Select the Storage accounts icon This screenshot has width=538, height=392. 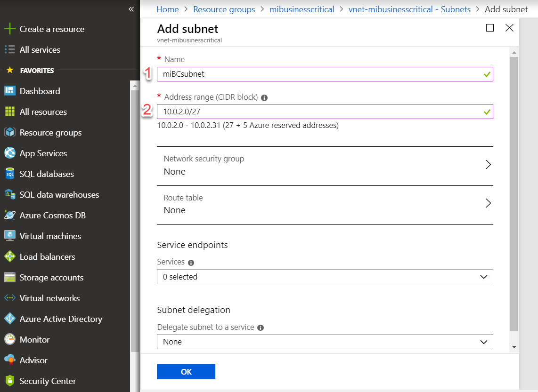10,278
